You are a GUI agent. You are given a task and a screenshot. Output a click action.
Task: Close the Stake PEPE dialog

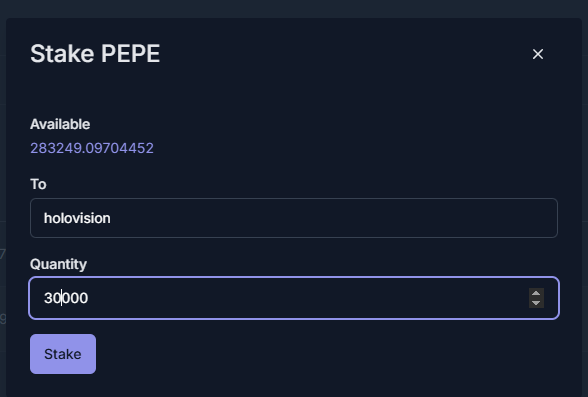538,54
